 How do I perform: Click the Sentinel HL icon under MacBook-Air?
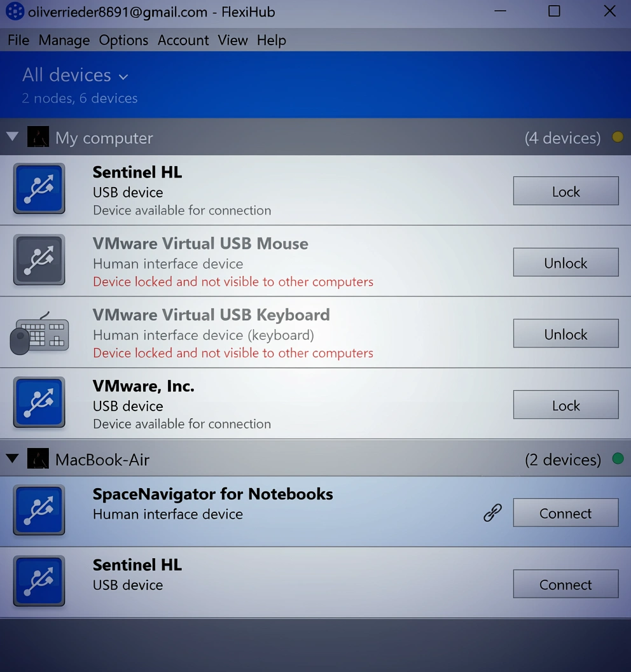(x=39, y=582)
